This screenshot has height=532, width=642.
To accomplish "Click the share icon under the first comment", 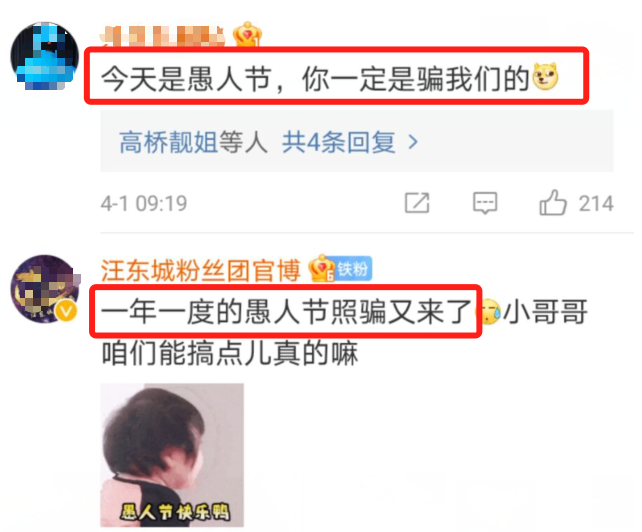I will coord(417,203).
